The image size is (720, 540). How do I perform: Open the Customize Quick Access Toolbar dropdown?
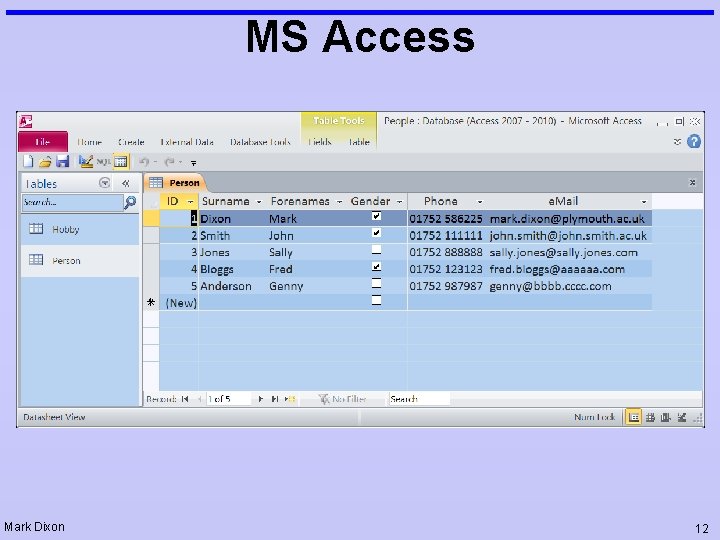193,163
